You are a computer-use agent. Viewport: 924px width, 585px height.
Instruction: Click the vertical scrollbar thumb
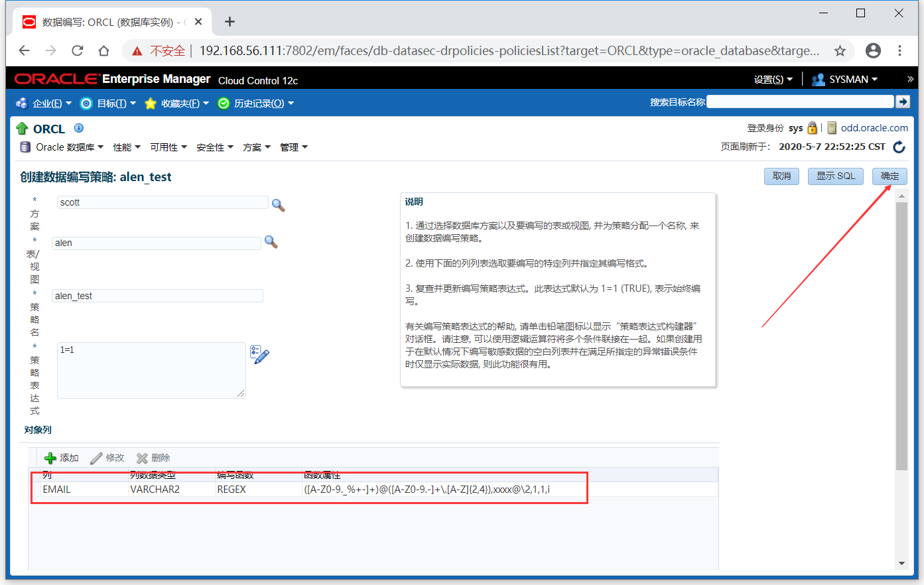coord(901,336)
